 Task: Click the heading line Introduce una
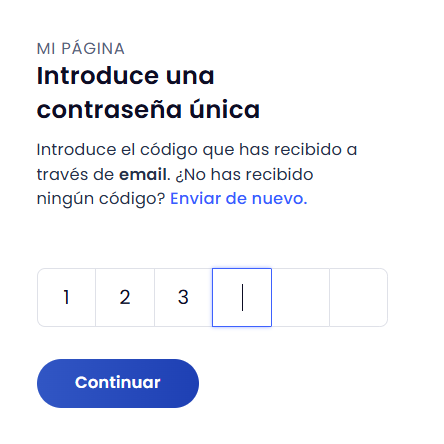[x=125, y=76]
